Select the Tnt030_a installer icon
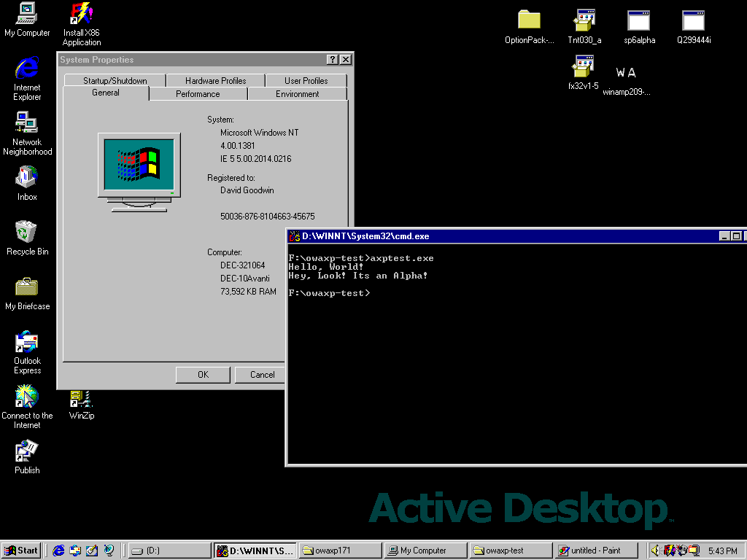 point(584,27)
